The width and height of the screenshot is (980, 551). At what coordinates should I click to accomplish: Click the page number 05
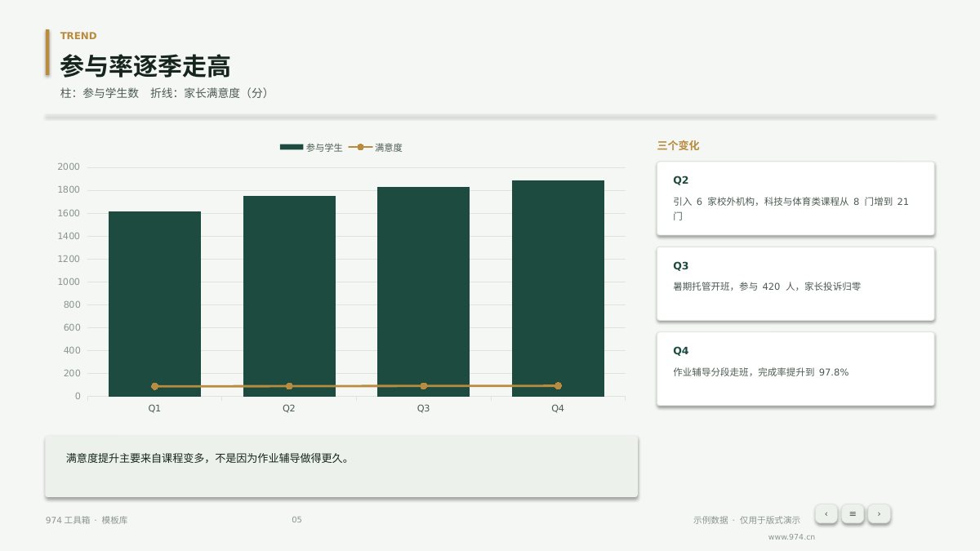pyautogui.click(x=296, y=520)
